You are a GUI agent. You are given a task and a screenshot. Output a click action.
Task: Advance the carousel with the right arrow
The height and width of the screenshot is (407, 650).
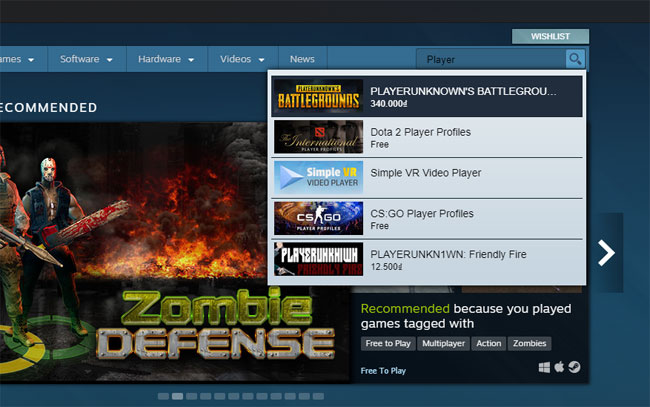tap(606, 252)
